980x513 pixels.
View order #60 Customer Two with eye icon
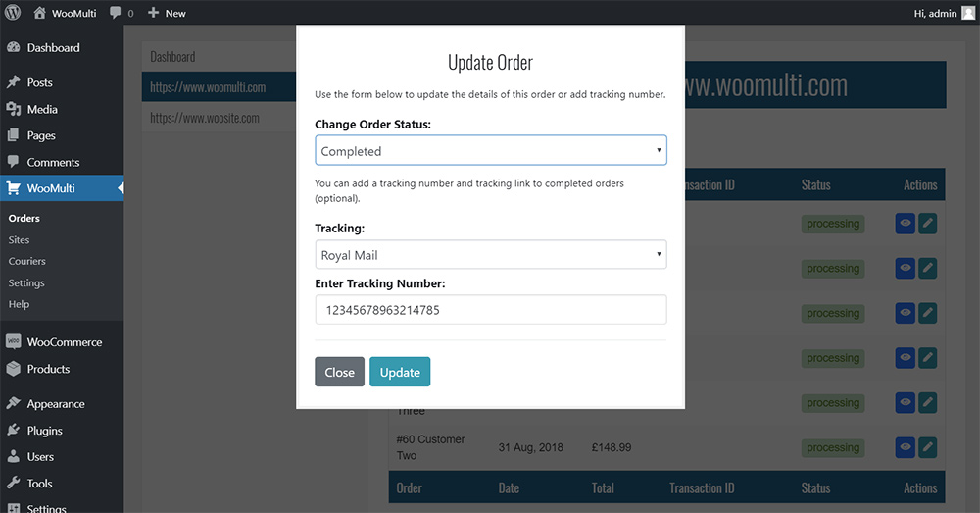906,448
